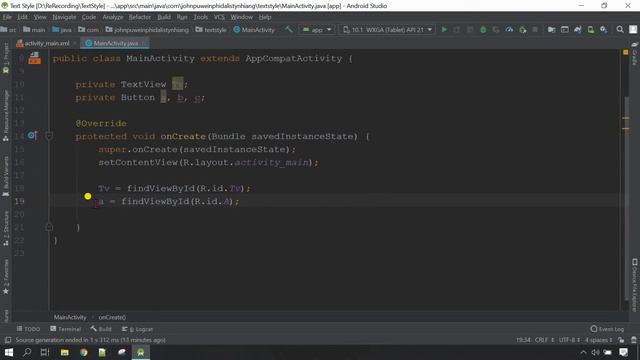
Task: Open the Gradle panel on right edge
Action: tap(634, 53)
